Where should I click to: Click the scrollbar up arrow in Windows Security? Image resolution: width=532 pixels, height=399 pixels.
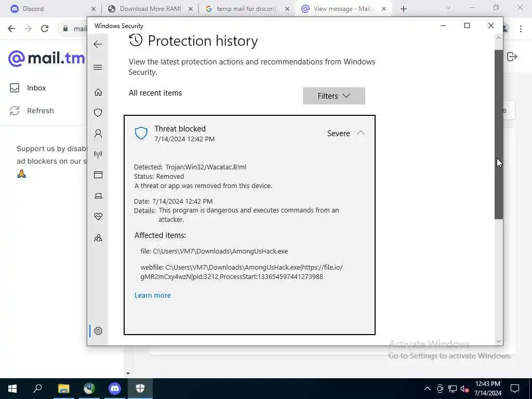pyautogui.click(x=498, y=38)
